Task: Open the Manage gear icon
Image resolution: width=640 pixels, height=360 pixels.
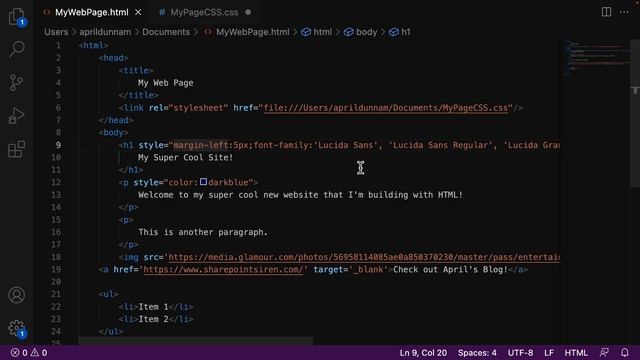Action: point(16,328)
